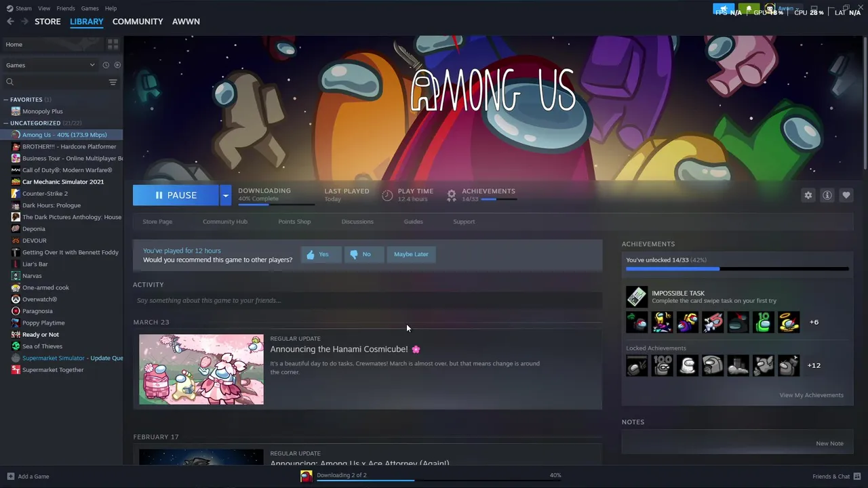Click the Awwn profile avatar
The image size is (868, 488).
tap(770, 9)
